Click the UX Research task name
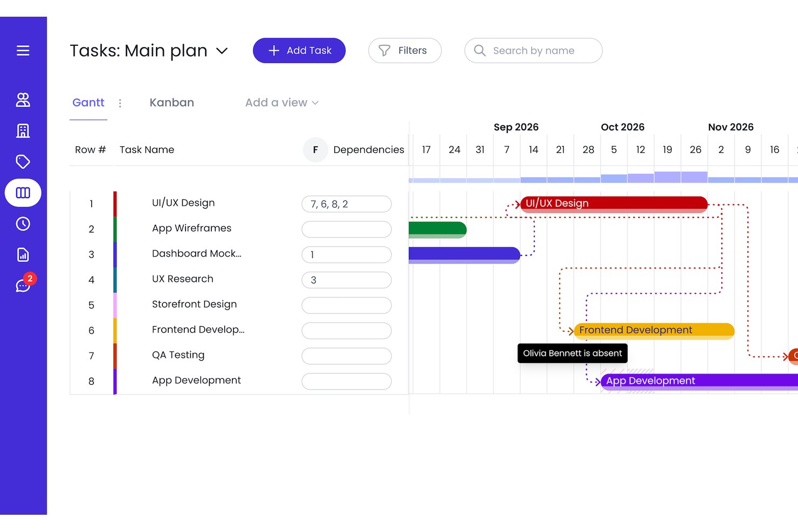This screenshot has width=798, height=532. pyautogui.click(x=183, y=279)
